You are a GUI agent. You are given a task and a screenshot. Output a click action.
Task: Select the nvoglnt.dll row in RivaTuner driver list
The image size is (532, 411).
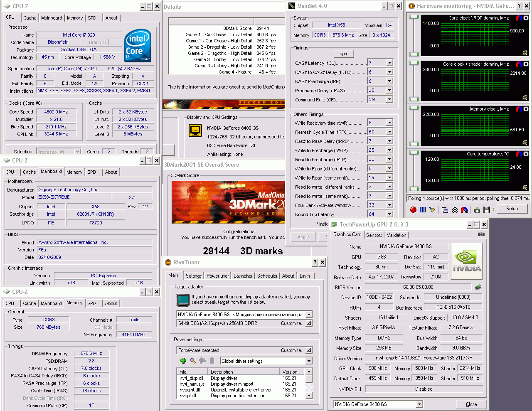[241, 390]
